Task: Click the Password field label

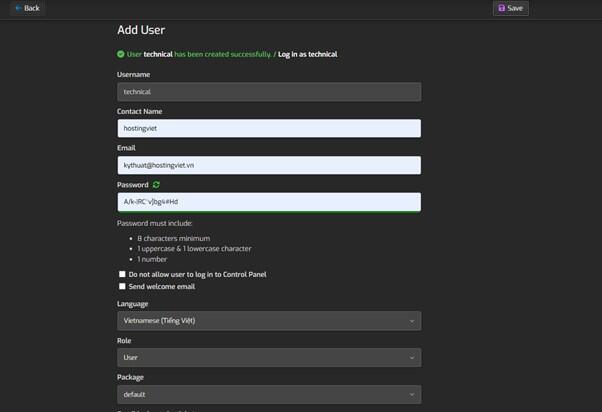Action: 132,185
